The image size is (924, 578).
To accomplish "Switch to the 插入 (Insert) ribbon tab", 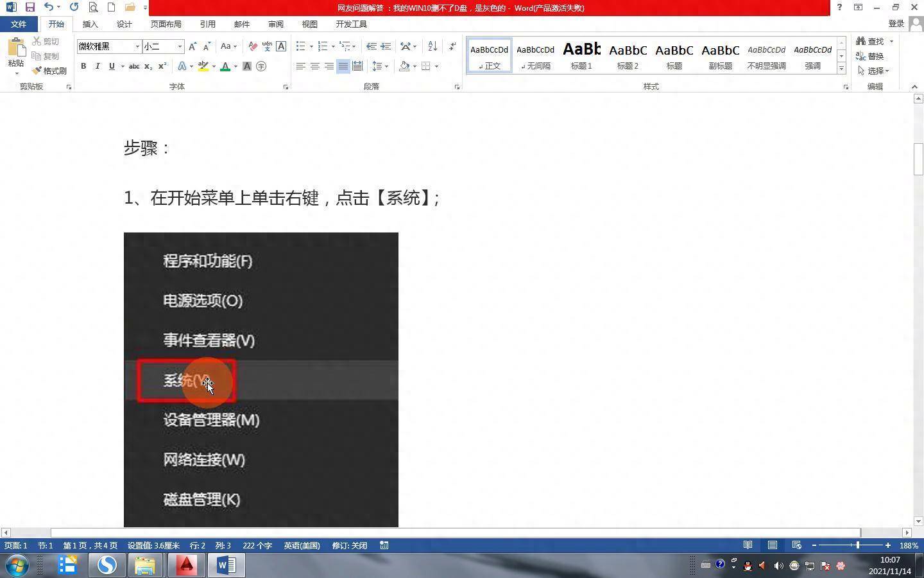I will (90, 24).
